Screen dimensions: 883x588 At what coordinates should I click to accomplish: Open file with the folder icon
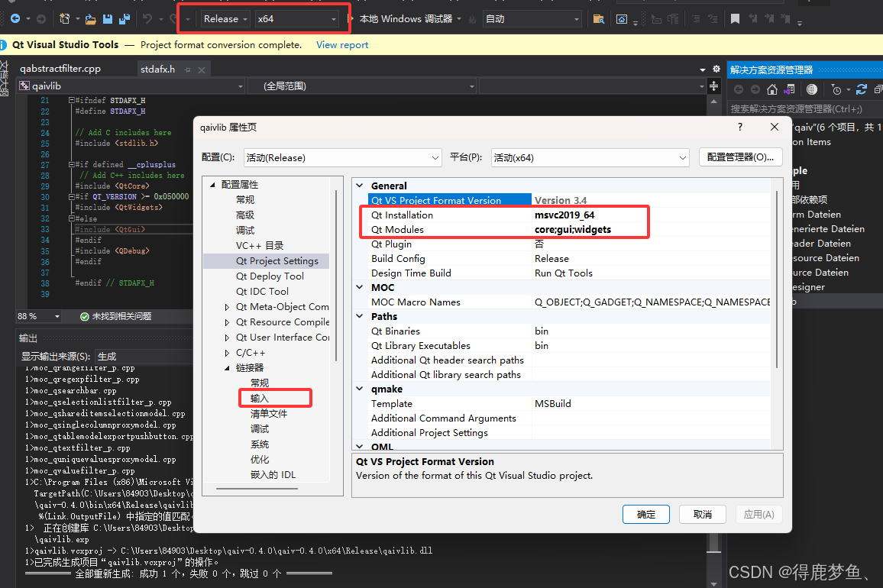coord(90,19)
